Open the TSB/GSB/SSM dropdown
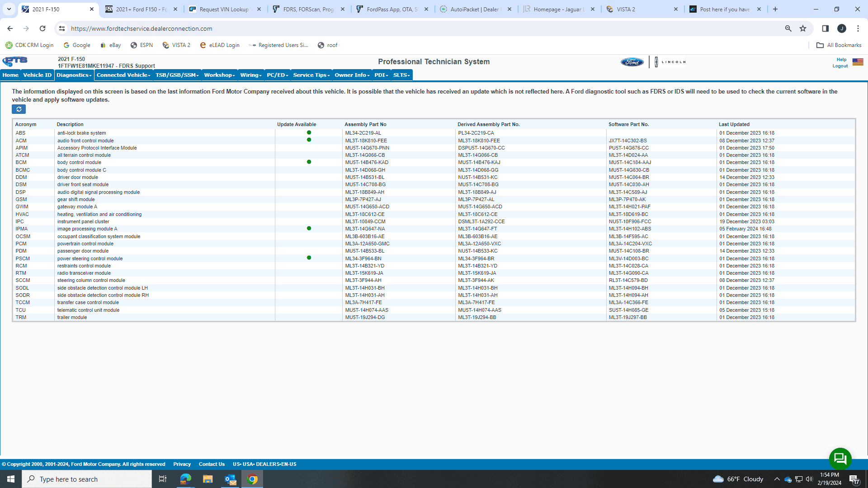 click(x=177, y=75)
